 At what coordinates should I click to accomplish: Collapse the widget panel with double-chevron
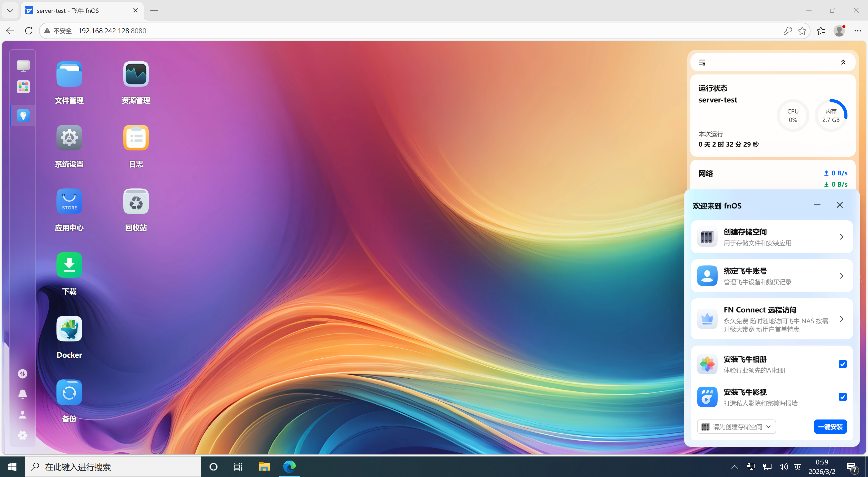pyautogui.click(x=843, y=62)
